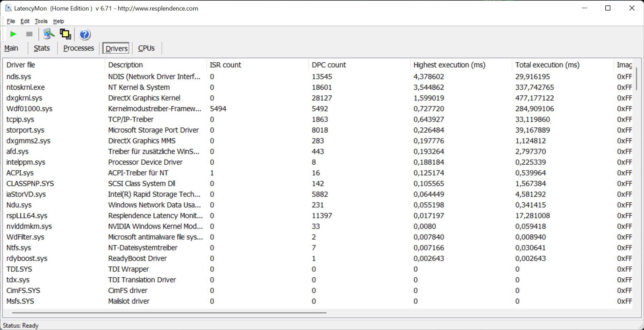Open options via the monitor-and-pen icon

[x=49, y=34]
